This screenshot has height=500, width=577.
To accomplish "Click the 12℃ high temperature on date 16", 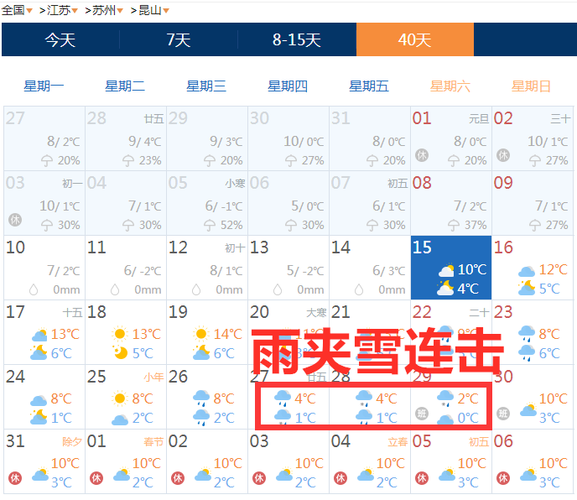I will [x=553, y=269].
